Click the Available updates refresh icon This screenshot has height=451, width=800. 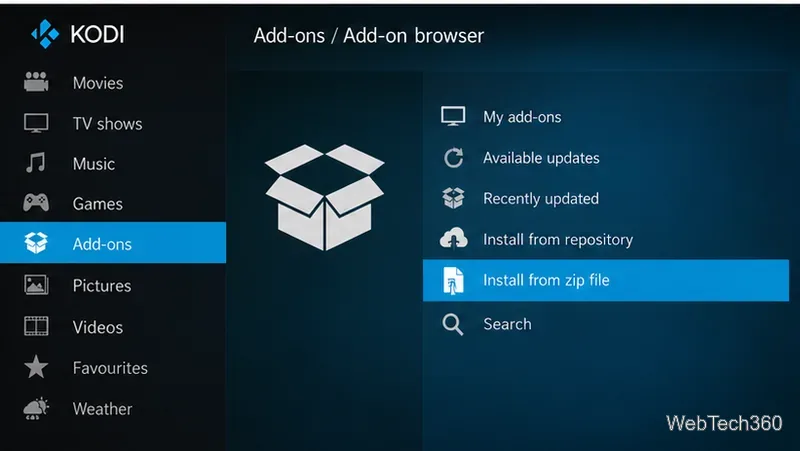coord(453,158)
